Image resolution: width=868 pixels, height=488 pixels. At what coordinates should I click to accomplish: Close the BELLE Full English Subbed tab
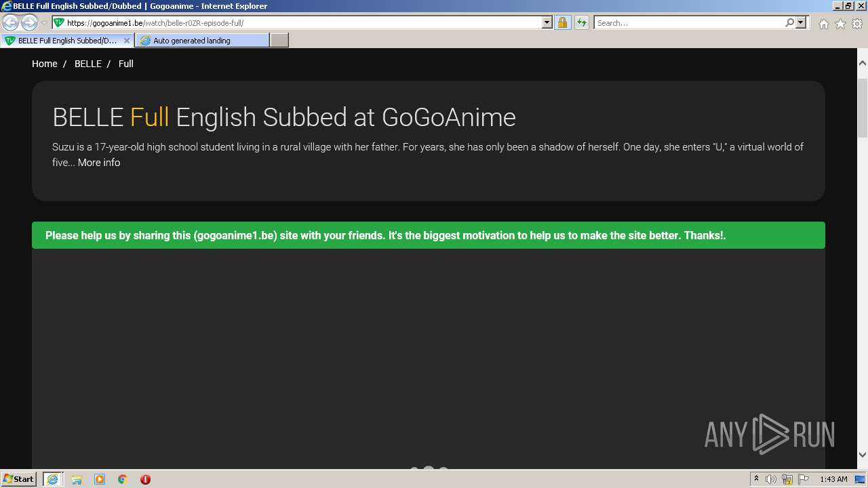coord(126,41)
